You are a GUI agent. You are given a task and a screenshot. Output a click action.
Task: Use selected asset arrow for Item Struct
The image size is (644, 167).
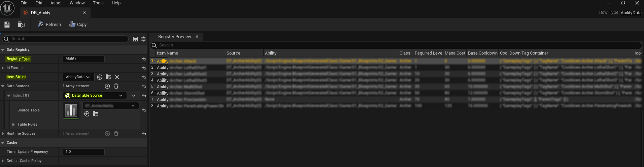(x=100, y=77)
